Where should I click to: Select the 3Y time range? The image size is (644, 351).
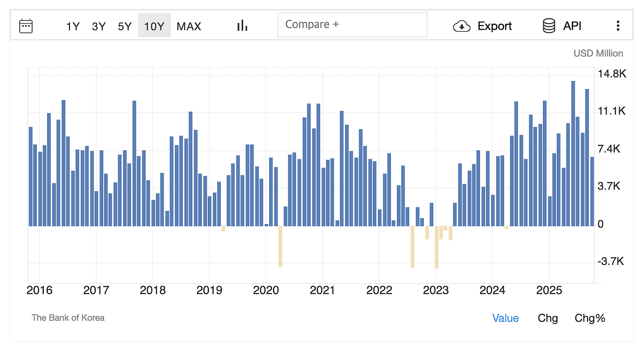tap(99, 26)
